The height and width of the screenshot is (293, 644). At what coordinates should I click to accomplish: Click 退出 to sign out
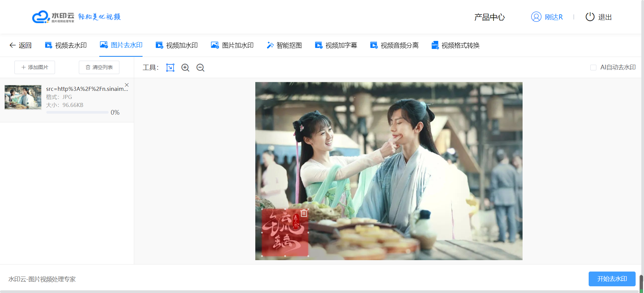click(x=605, y=17)
